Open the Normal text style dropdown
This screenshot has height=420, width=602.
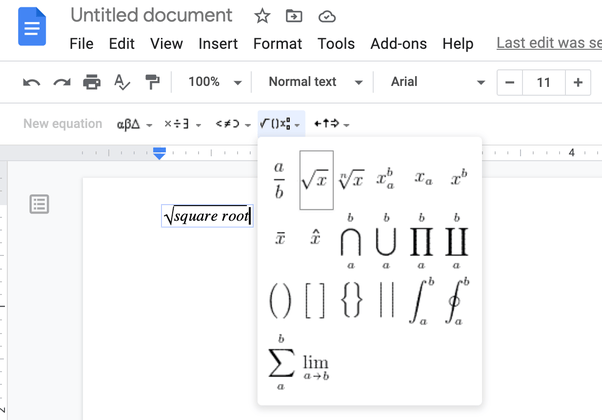pyautogui.click(x=316, y=82)
